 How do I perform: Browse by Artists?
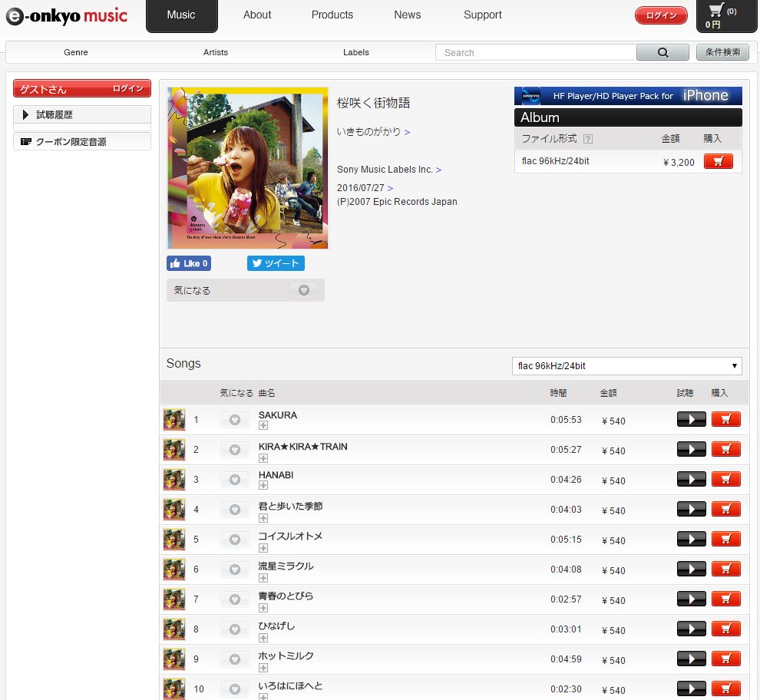(x=216, y=52)
